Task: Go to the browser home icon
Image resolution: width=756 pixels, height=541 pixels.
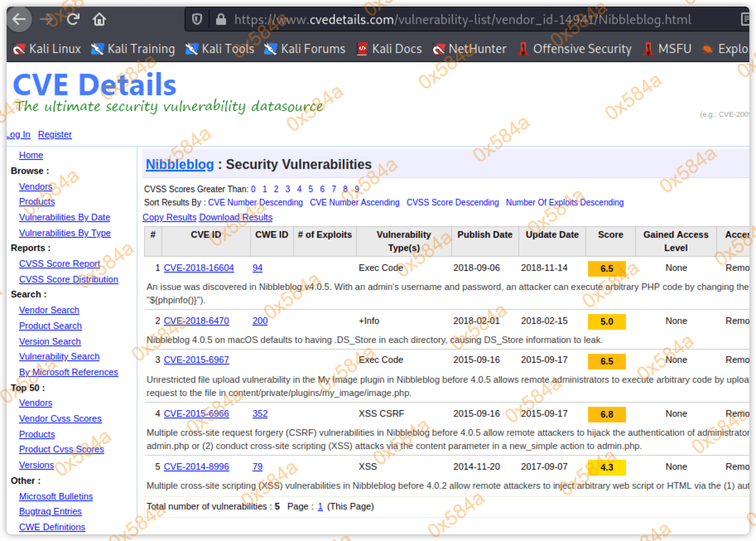Action: coord(99,19)
